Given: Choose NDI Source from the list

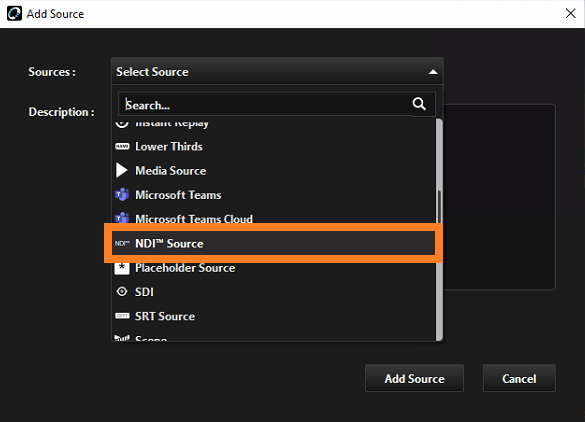Looking at the screenshot, I should pos(273,243).
